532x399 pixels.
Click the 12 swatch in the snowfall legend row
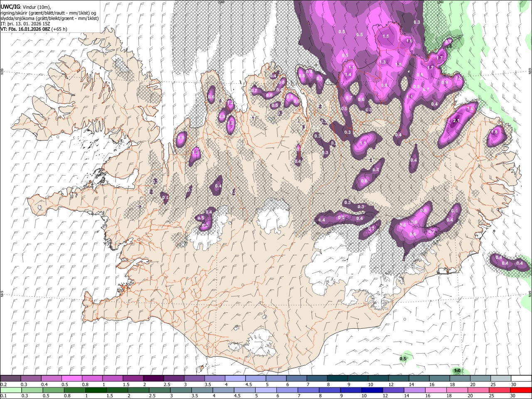(399, 379)
